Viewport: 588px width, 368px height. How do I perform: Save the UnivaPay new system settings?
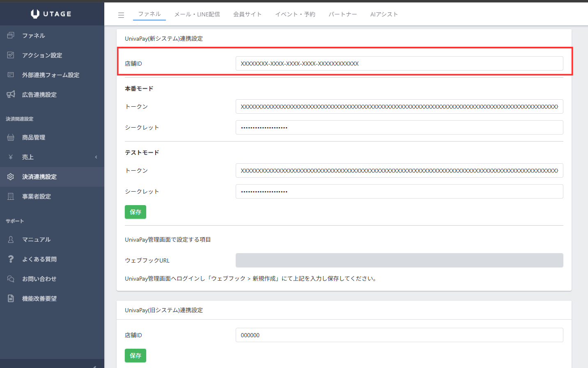tap(136, 212)
